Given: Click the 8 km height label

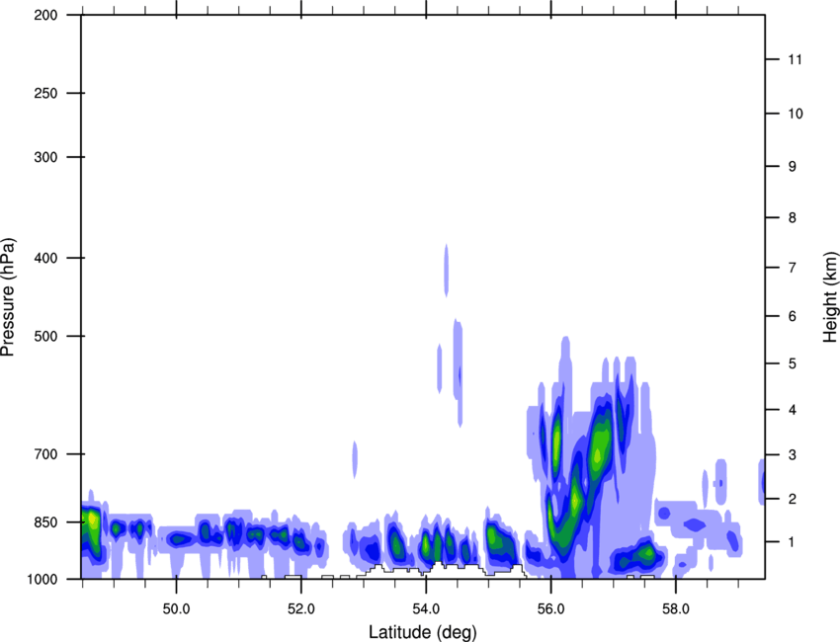Looking at the screenshot, I should coord(793,218).
